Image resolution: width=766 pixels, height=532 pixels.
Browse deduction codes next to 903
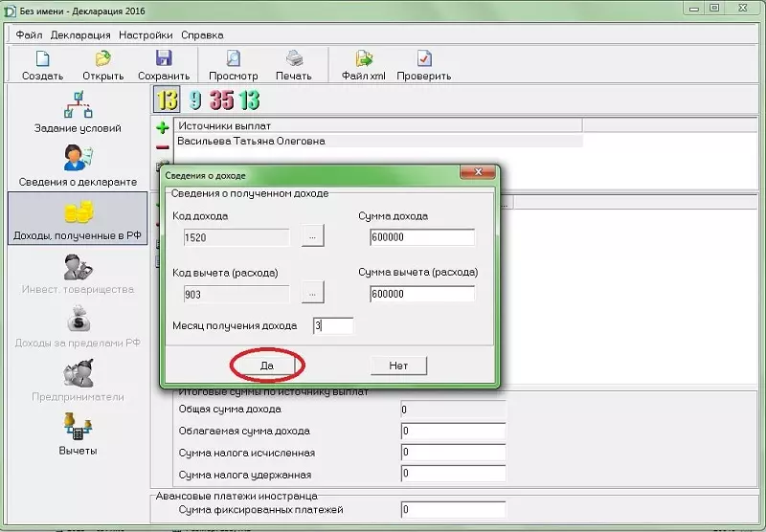point(313,294)
